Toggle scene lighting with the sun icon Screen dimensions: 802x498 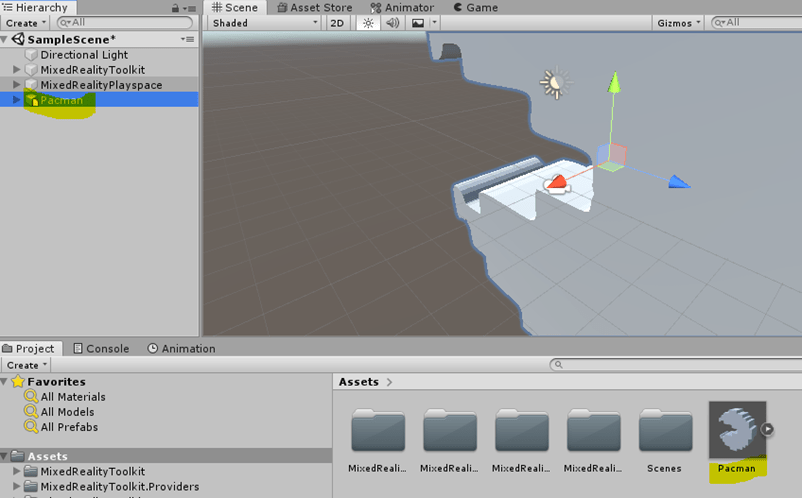368,23
